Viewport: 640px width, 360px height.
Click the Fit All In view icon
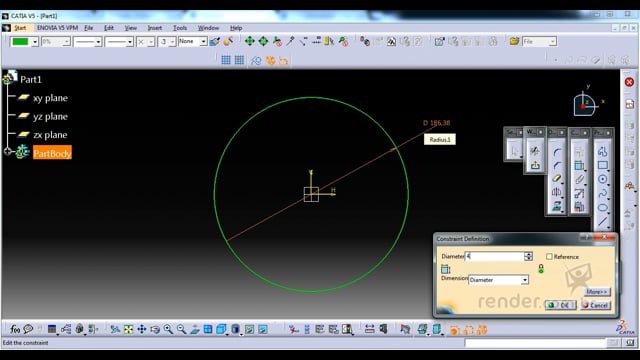pyautogui.click(x=128, y=329)
